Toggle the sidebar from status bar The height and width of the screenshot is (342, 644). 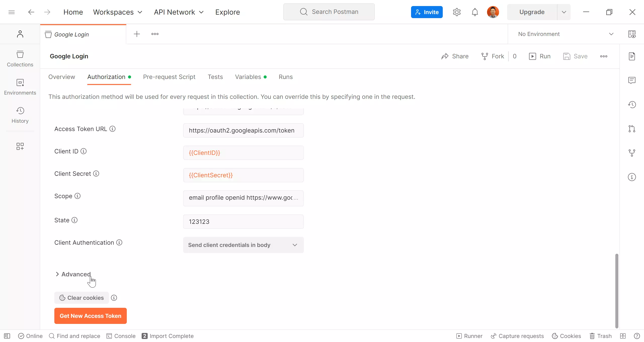pyautogui.click(x=7, y=336)
